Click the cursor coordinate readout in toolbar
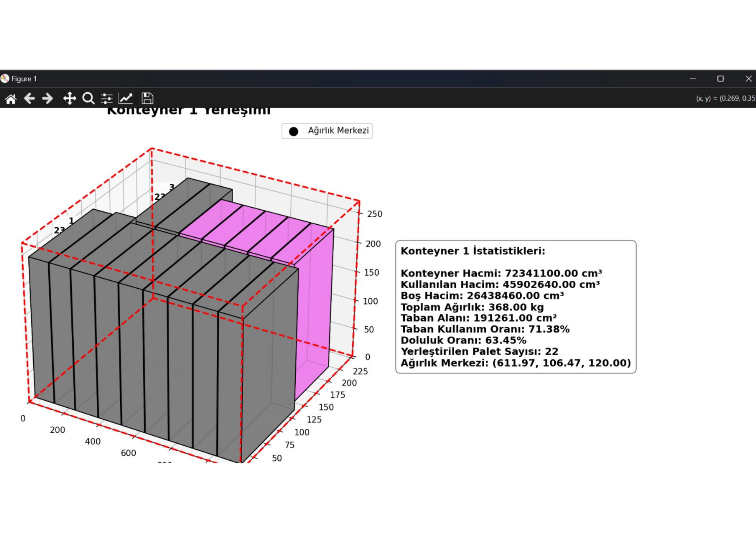The image size is (756, 533). click(726, 98)
